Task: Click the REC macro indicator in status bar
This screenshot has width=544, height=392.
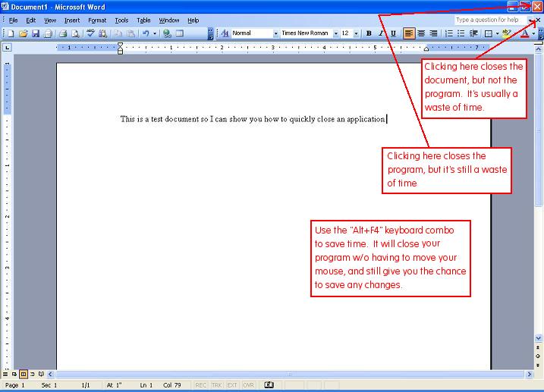Action: click(x=201, y=385)
